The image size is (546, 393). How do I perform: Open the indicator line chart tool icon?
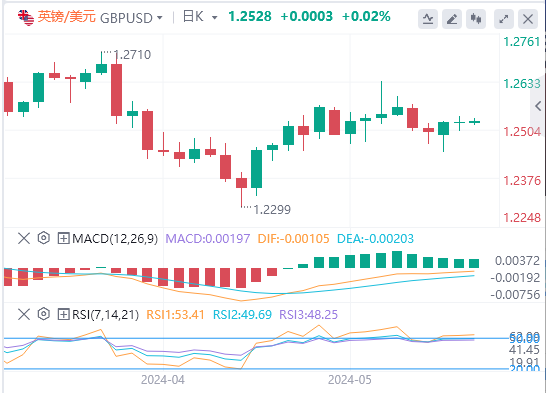click(428, 19)
